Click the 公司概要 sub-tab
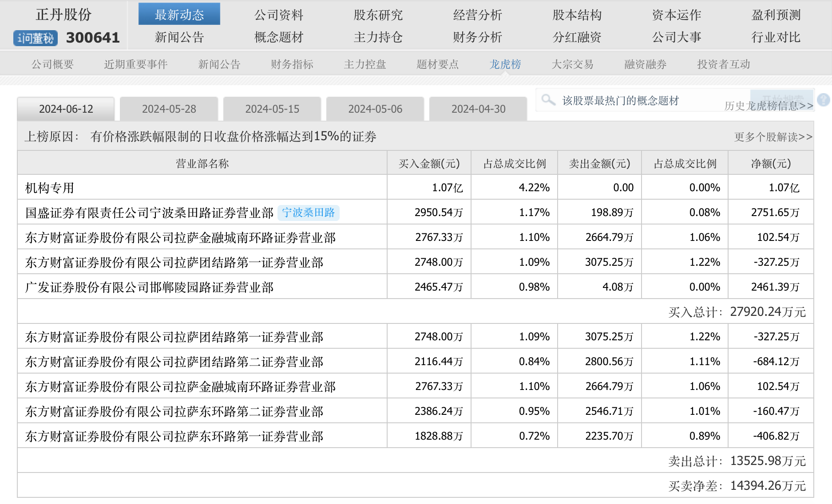Image resolution: width=832 pixels, height=504 pixels. tap(52, 64)
